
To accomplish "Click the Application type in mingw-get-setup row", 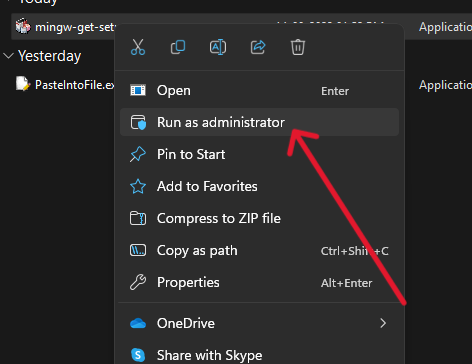I will [x=445, y=27].
